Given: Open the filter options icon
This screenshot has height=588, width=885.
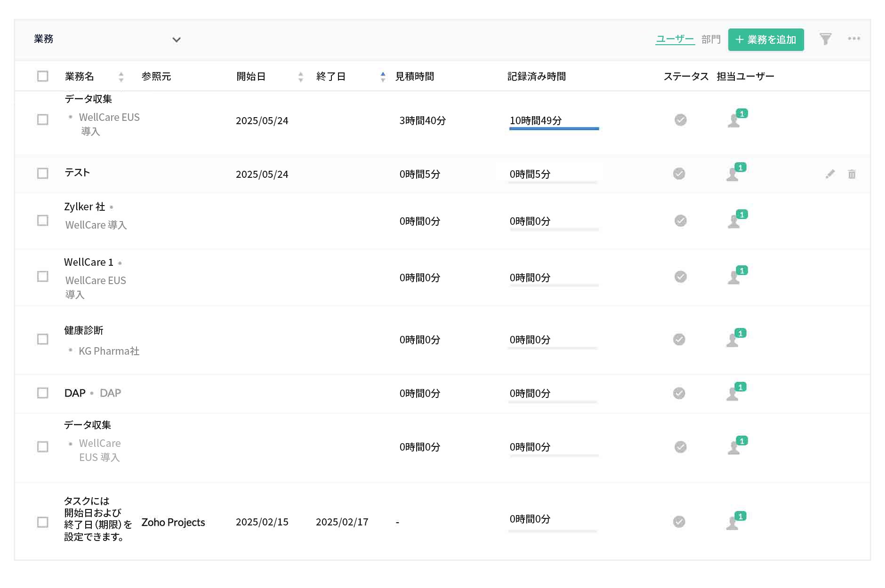Looking at the screenshot, I should 826,39.
